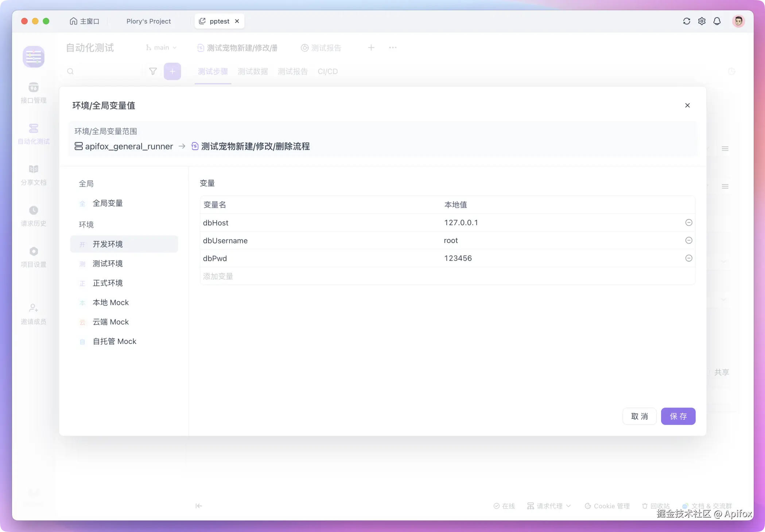This screenshot has height=532, width=765.
Task: Click minus icon beside dbUsername row
Action: tap(688, 240)
